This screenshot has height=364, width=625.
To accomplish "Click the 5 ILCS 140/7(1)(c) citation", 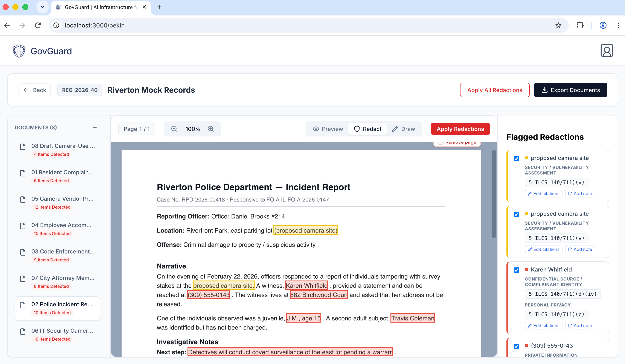I will [556, 314].
